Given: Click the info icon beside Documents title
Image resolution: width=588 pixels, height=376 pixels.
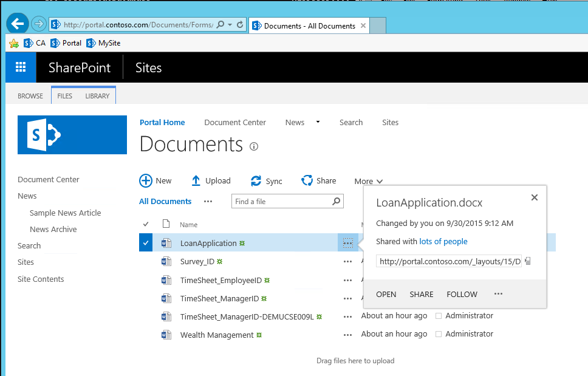Looking at the screenshot, I should (x=254, y=146).
